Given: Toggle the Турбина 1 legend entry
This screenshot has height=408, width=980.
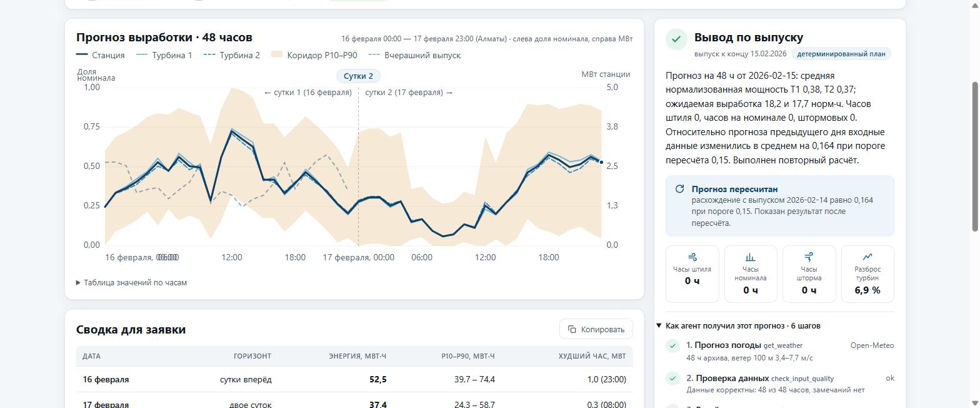Looking at the screenshot, I should [x=164, y=55].
